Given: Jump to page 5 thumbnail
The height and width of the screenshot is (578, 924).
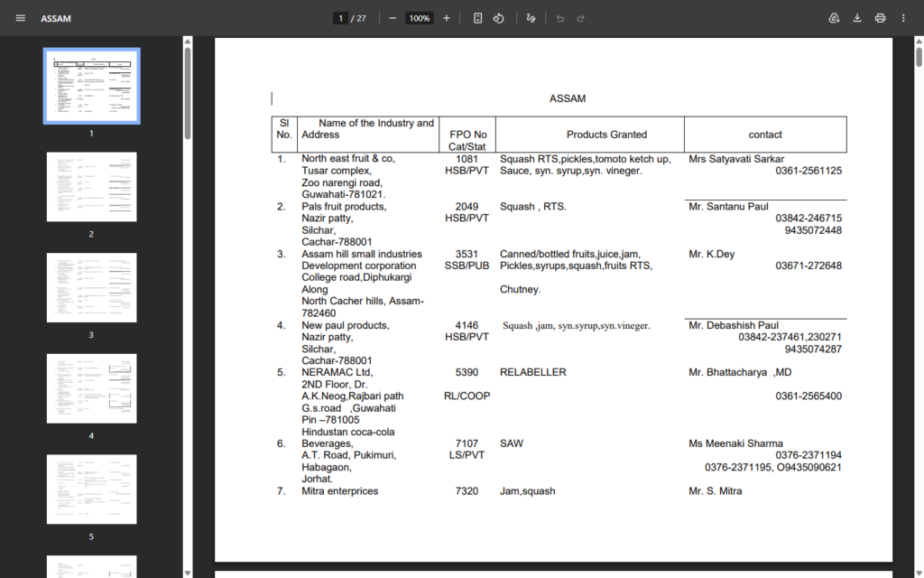Looking at the screenshot, I should [91, 489].
